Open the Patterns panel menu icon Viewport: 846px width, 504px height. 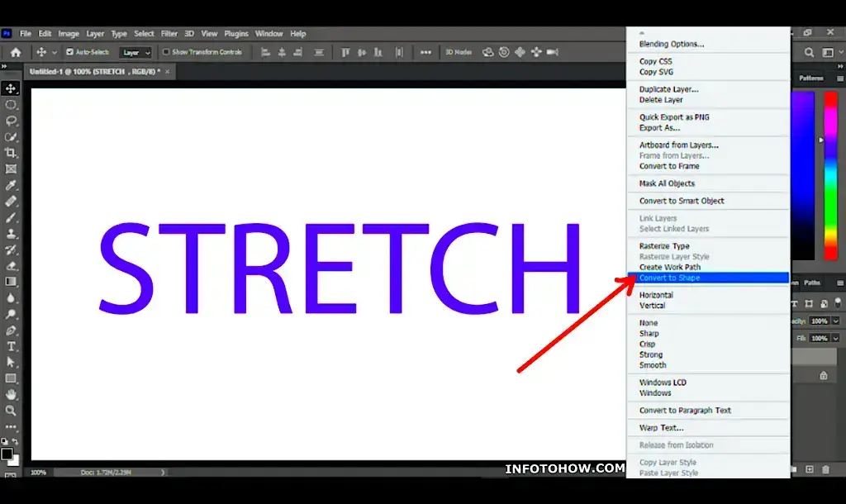(840, 78)
